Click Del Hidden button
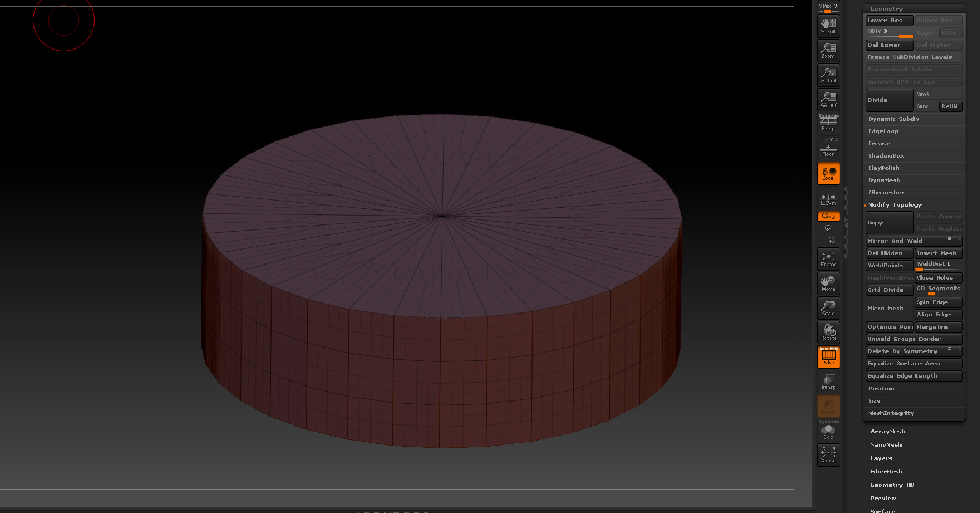The image size is (980, 513). tap(889, 253)
